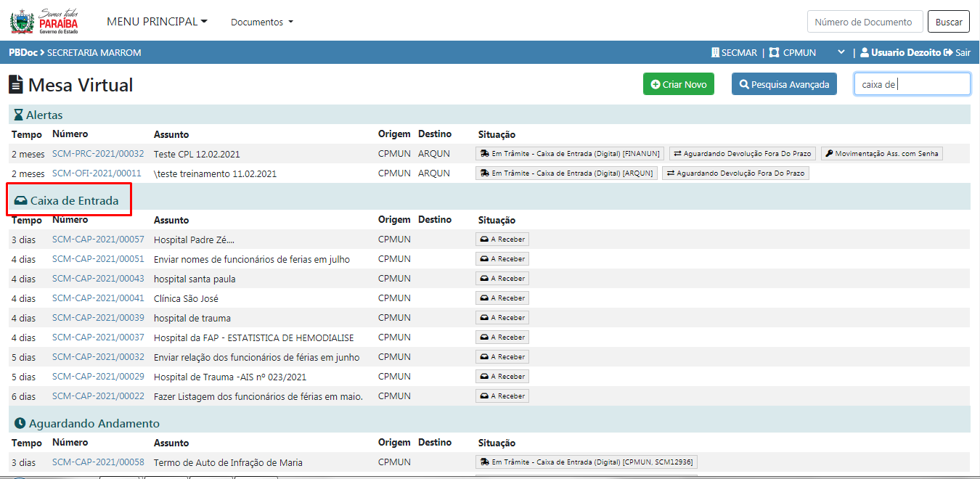Screen dimensions: 980x479
Task: Click the Buscar button
Action: click(949, 22)
